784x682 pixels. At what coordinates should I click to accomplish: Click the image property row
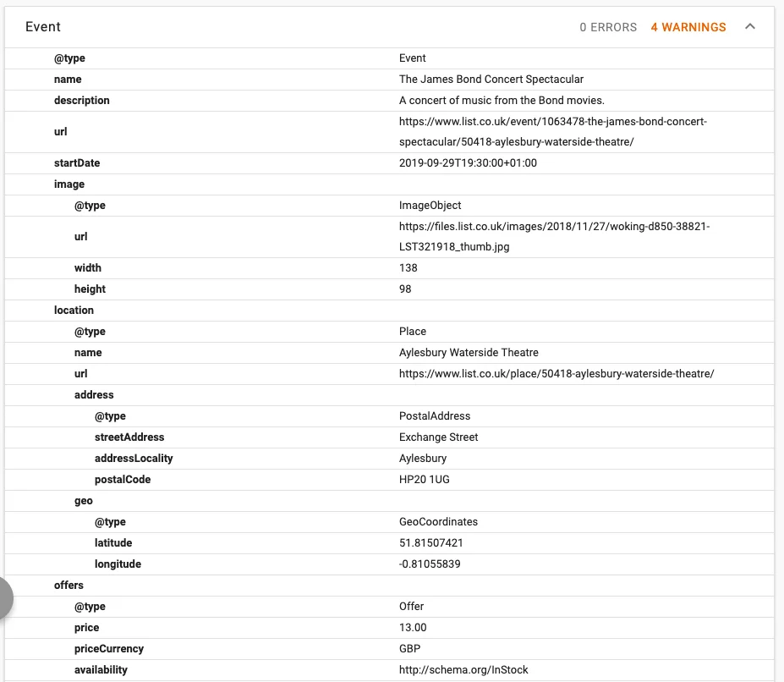click(x=69, y=184)
